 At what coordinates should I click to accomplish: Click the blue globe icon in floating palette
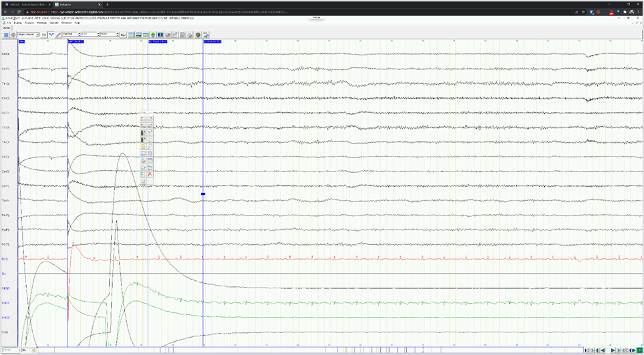tap(150, 153)
